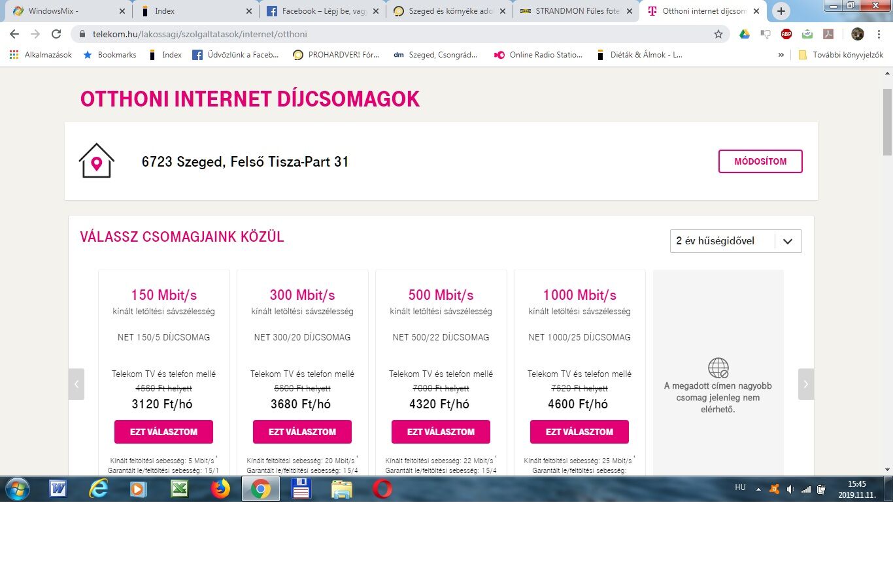The height and width of the screenshot is (588, 893).
Task: Open the '2 év hűségidővel' dropdown
Action: [x=736, y=241]
